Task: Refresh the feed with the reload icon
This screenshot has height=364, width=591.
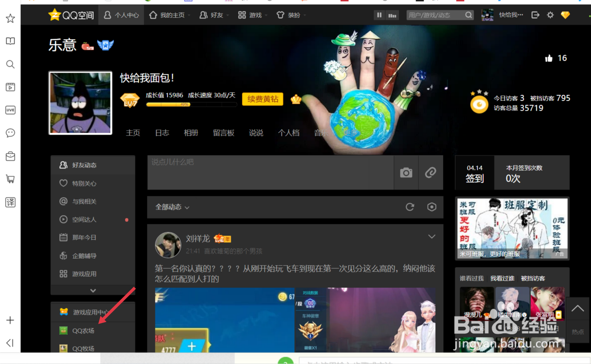Action: [410, 207]
